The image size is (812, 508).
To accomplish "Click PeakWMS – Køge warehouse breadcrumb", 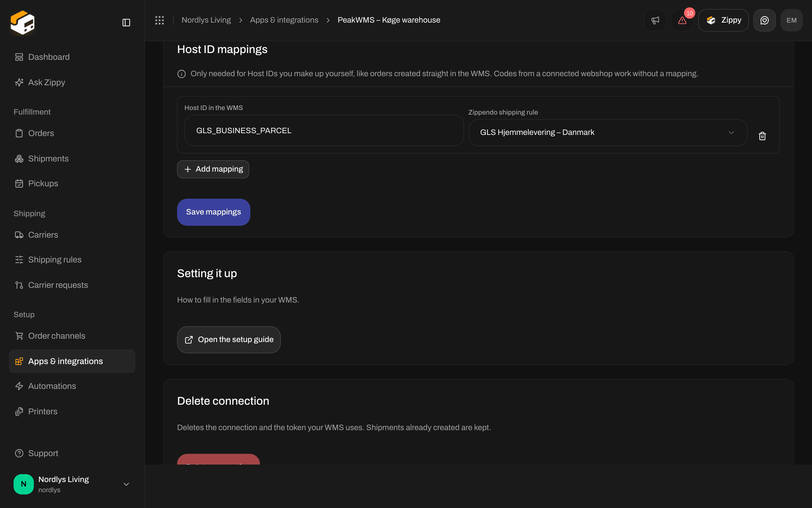I will pyautogui.click(x=389, y=20).
